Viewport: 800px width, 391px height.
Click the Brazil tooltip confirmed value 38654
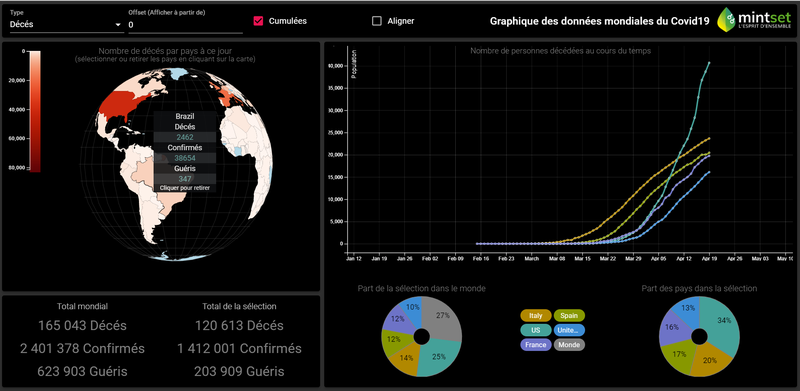[x=185, y=158]
